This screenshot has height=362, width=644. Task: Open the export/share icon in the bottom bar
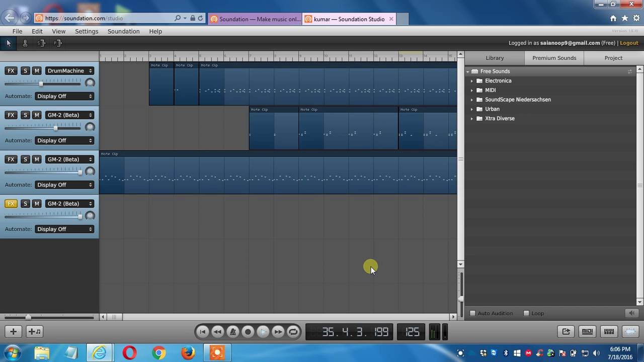click(566, 331)
